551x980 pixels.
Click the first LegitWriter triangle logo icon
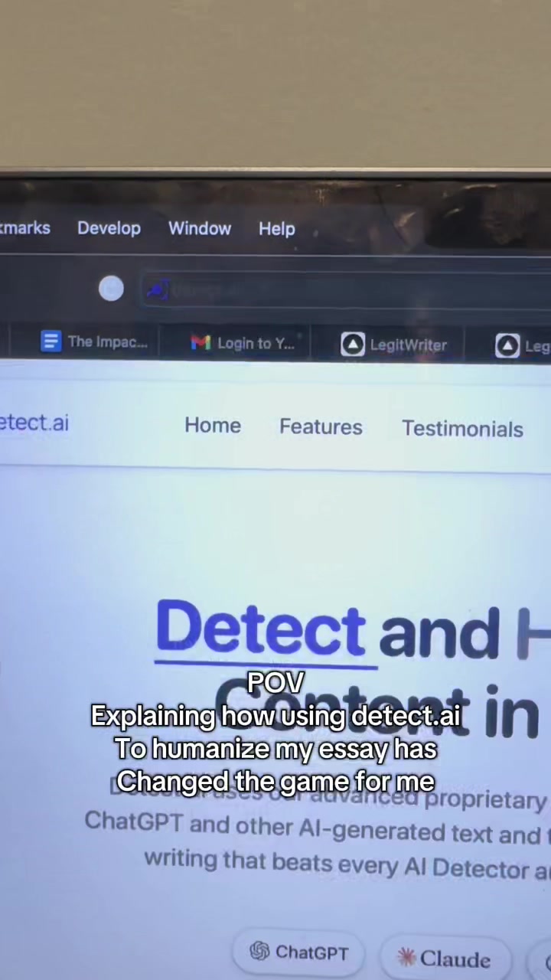pos(353,345)
